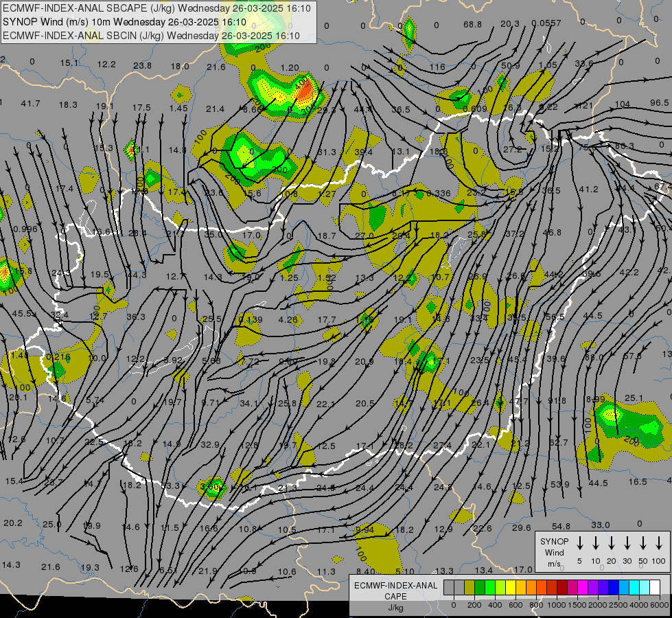The width and height of the screenshot is (672, 618).
Task: Click the 23.8 value on the map
Action: click(142, 66)
